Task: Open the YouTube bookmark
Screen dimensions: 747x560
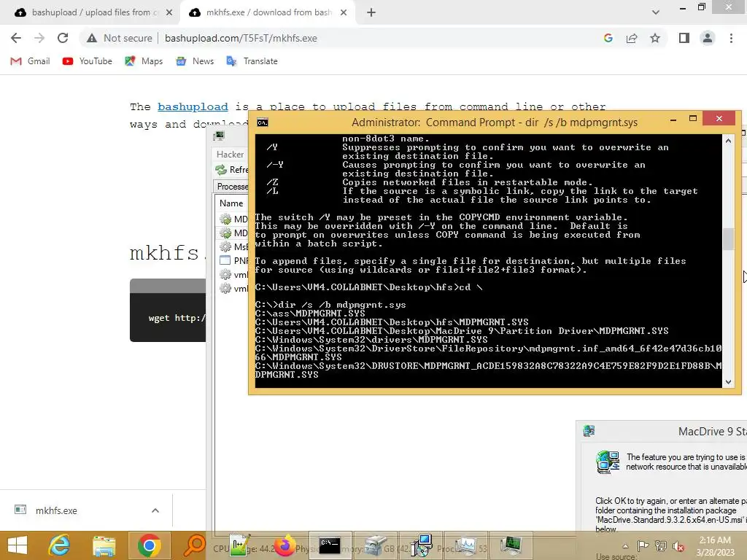Action: (88, 61)
